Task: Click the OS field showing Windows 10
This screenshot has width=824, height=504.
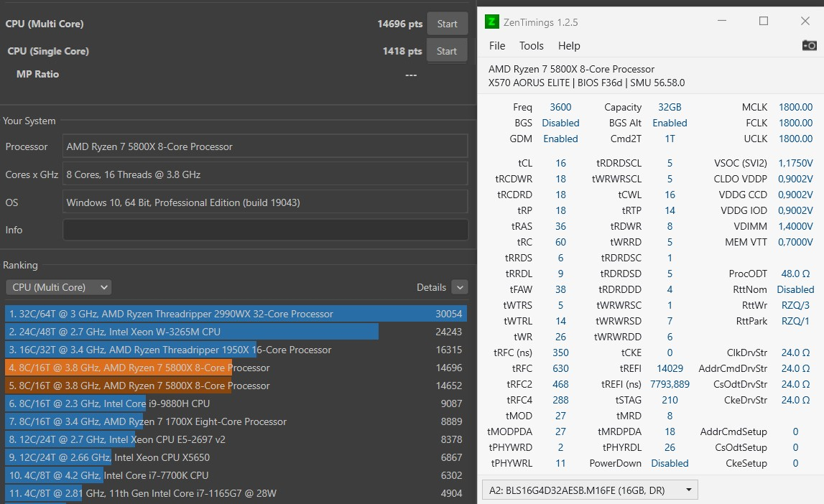Action: tap(265, 202)
